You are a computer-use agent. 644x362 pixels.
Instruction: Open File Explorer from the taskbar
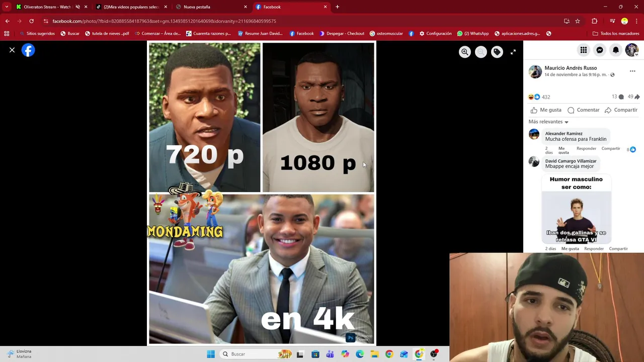(374, 354)
